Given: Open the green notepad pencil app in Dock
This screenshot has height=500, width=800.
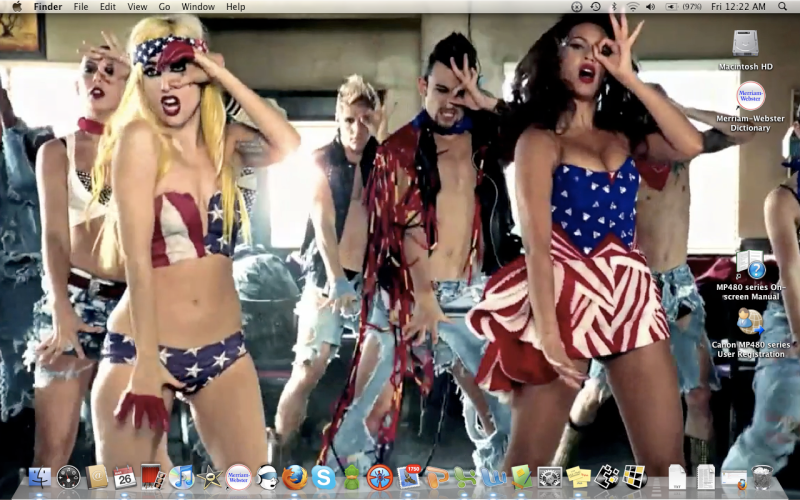Looking at the screenshot, I should click(521, 478).
